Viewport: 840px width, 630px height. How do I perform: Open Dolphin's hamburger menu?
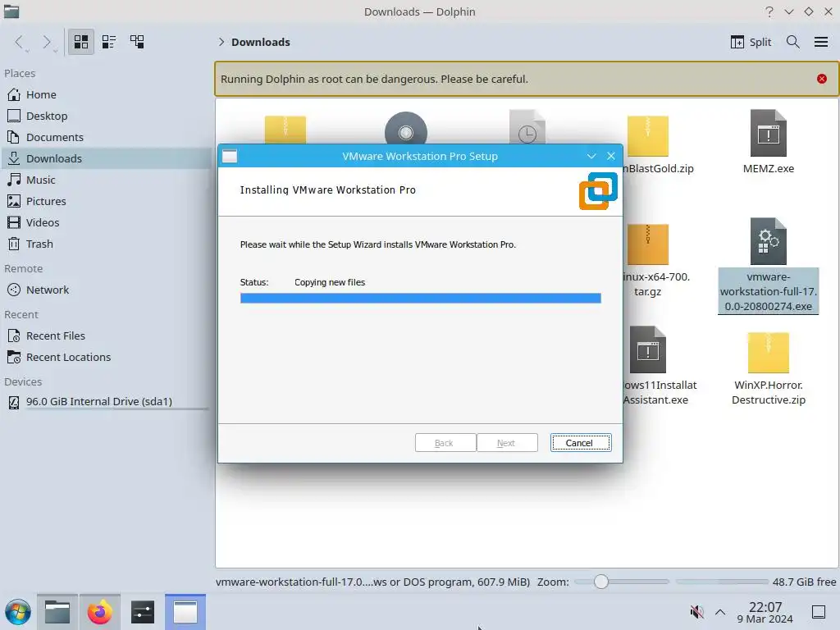tap(820, 42)
